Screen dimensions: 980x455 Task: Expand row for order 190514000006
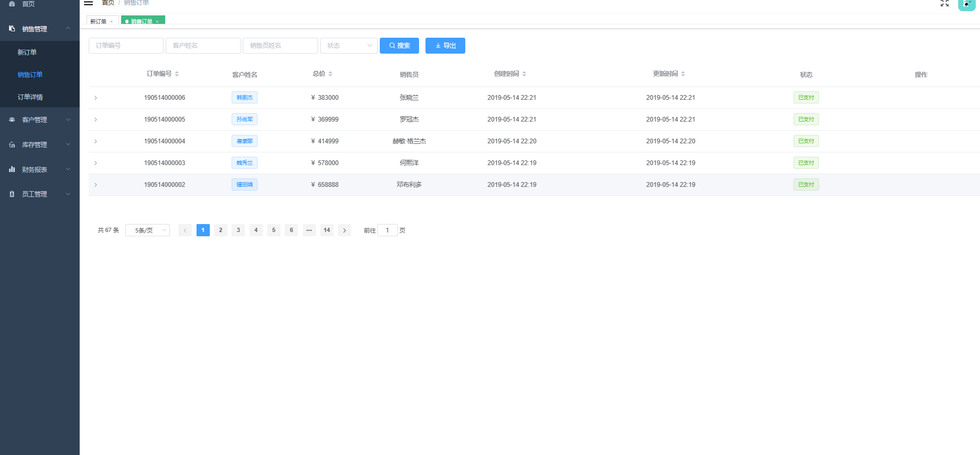click(x=96, y=98)
